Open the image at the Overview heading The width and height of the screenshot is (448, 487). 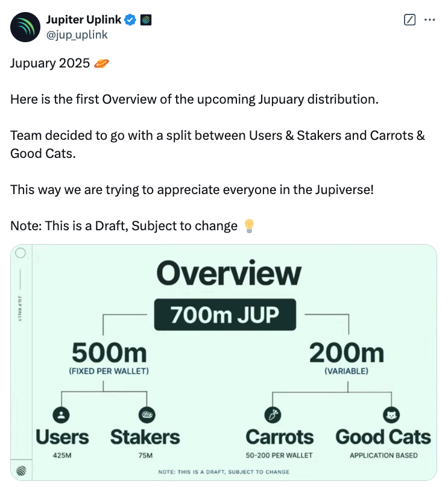coord(229,274)
